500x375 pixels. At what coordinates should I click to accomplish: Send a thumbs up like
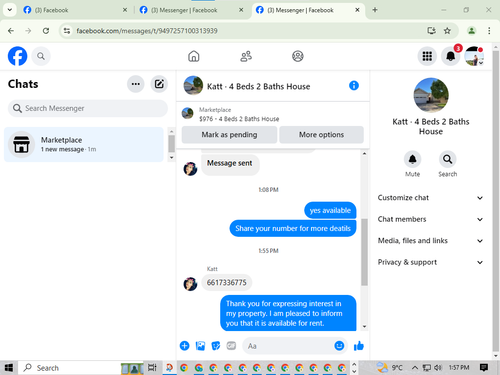359,346
